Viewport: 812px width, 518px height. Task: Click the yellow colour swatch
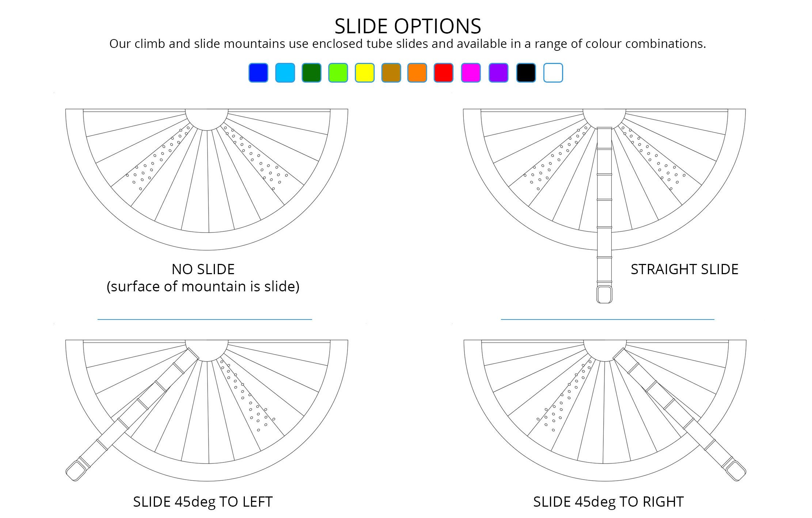tap(365, 73)
